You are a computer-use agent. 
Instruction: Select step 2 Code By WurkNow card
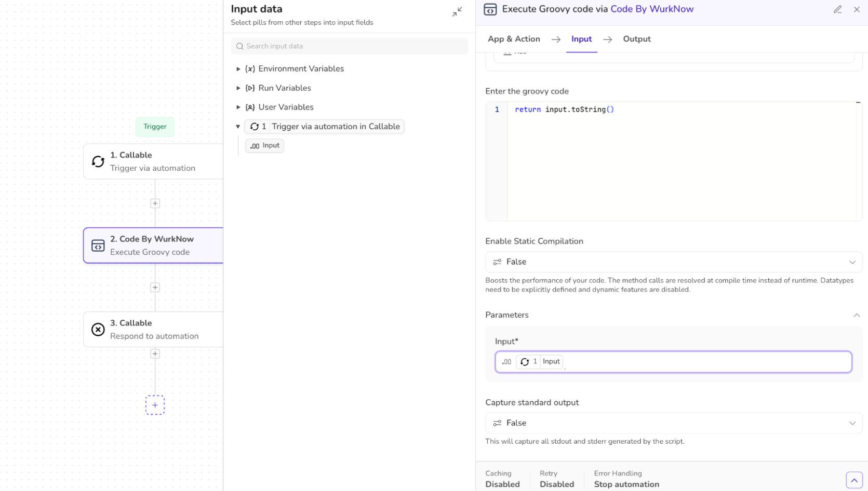coord(153,245)
